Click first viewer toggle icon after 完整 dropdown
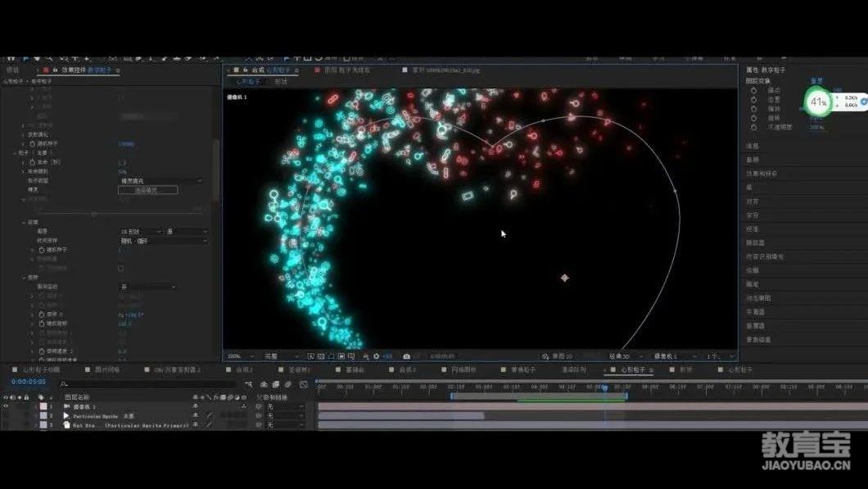This screenshot has width=868, height=489. [310, 356]
